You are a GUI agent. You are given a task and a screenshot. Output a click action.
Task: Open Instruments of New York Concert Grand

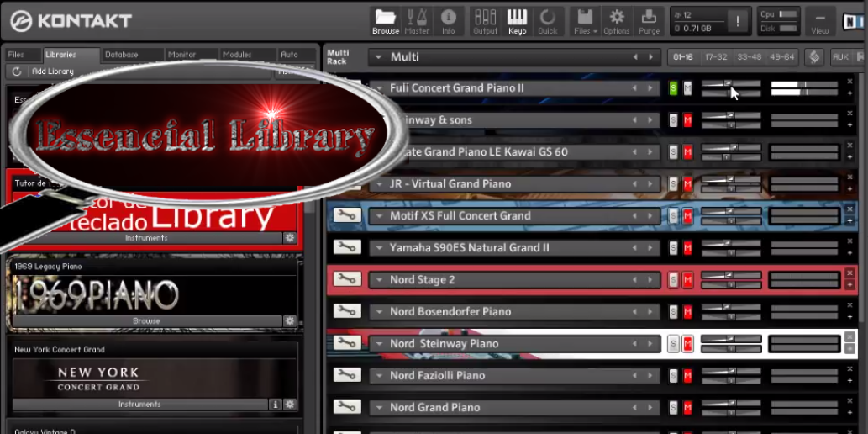pos(139,404)
